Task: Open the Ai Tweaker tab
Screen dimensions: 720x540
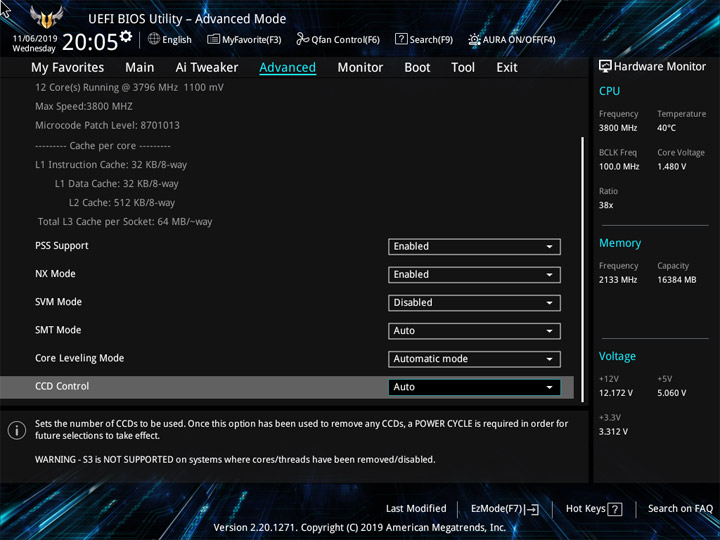Action: pyautogui.click(x=207, y=68)
